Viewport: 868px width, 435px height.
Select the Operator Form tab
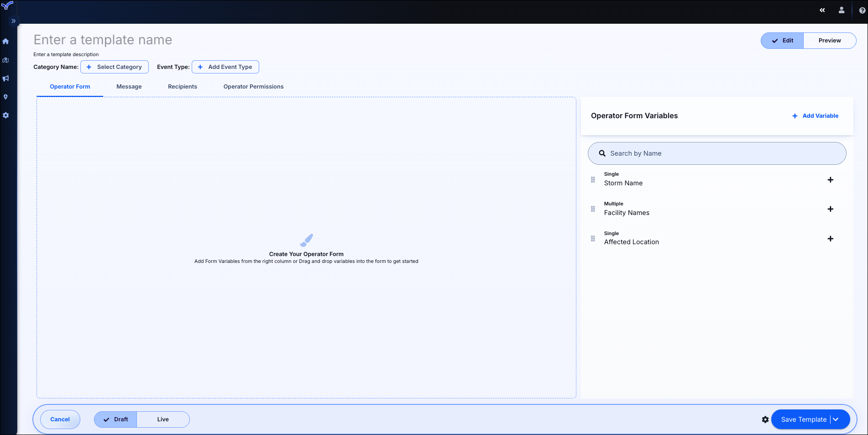point(70,87)
